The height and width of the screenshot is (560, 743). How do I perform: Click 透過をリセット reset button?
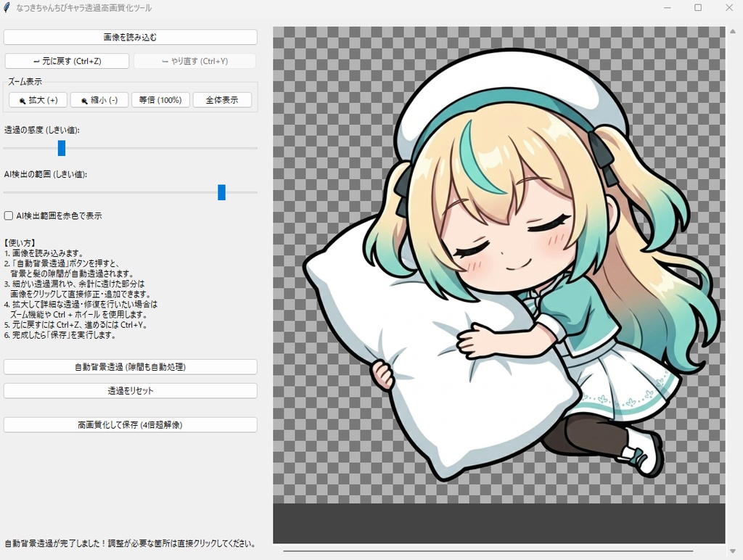pyautogui.click(x=131, y=390)
